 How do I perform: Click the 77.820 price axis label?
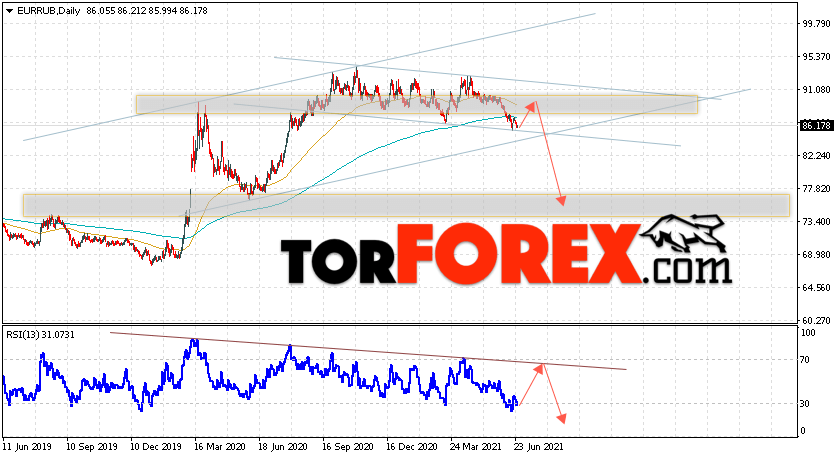coord(817,189)
